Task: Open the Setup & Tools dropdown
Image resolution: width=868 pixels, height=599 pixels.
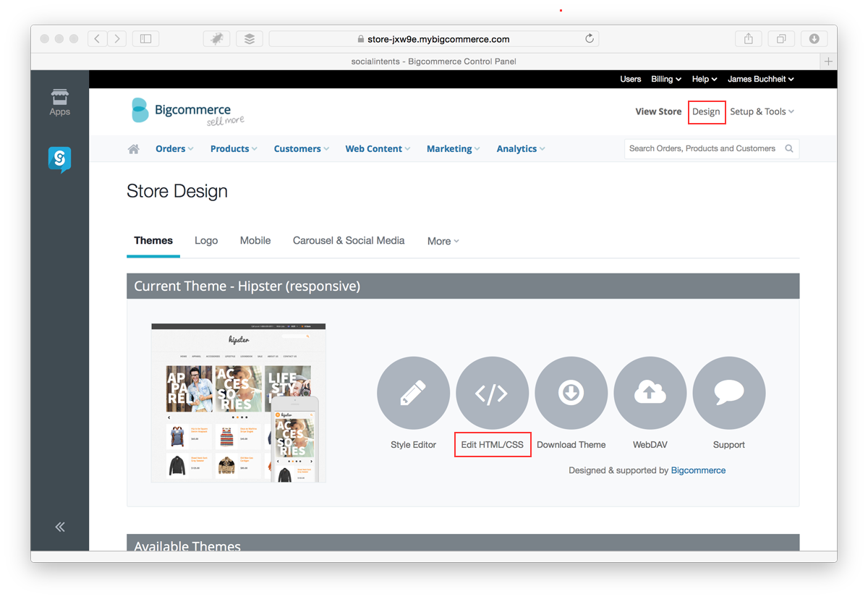Action: [762, 111]
